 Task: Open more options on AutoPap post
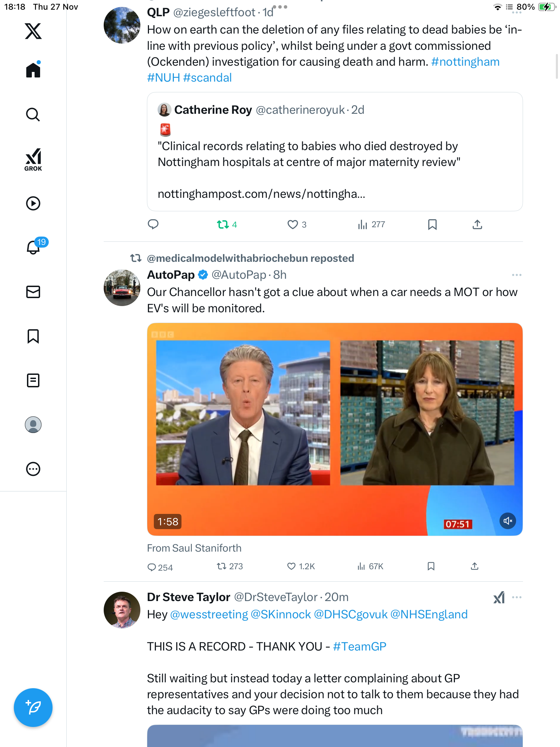516,275
